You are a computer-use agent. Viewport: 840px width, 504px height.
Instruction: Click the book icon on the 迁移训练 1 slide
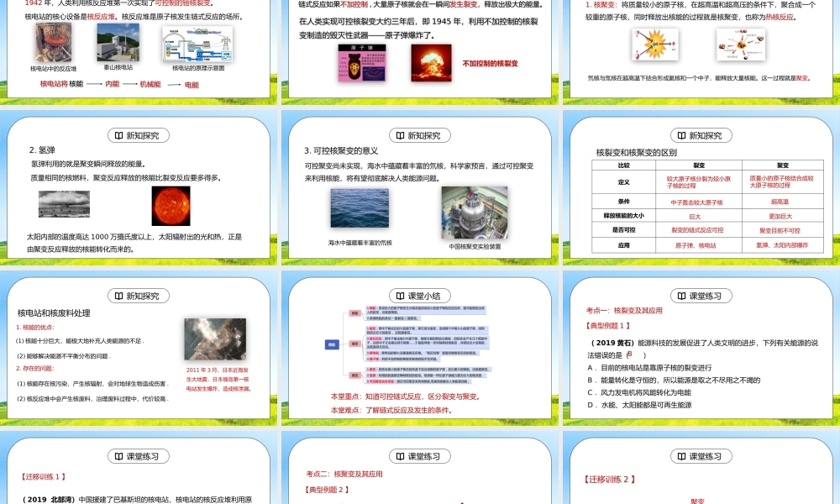(x=118, y=456)
